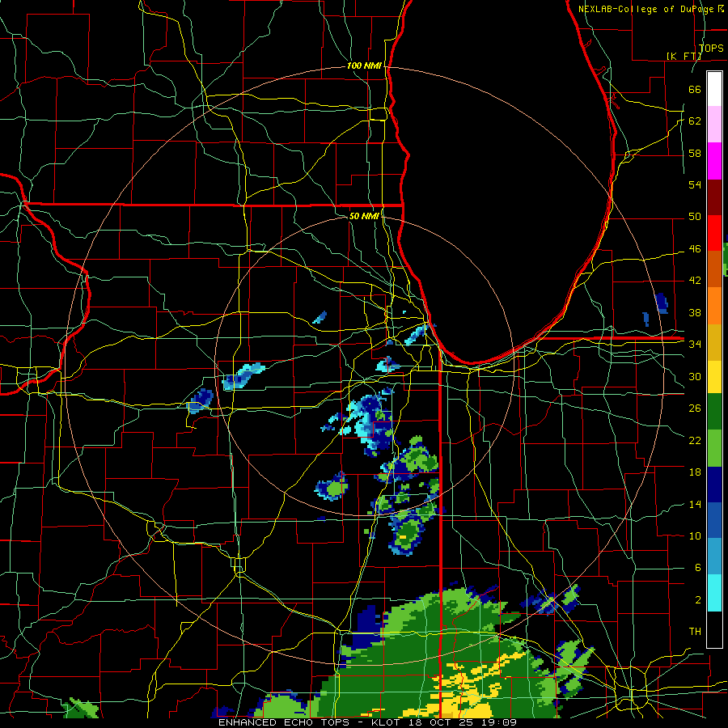Click the 100 NMI range ring label
Image resolution: width=728 pixels, height=728 pixels.
365,66
